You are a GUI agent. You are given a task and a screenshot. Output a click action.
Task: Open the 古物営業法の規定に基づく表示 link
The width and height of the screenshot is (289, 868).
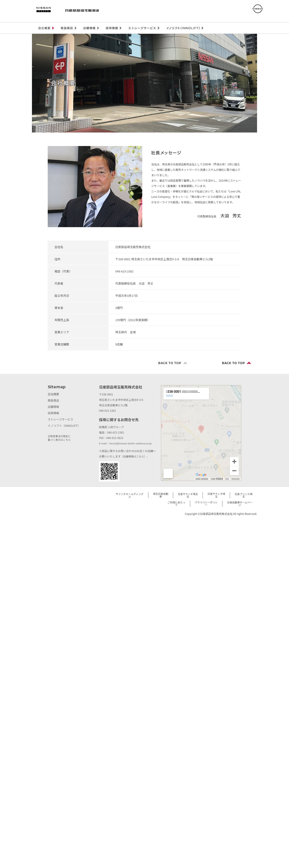point(59,438)
